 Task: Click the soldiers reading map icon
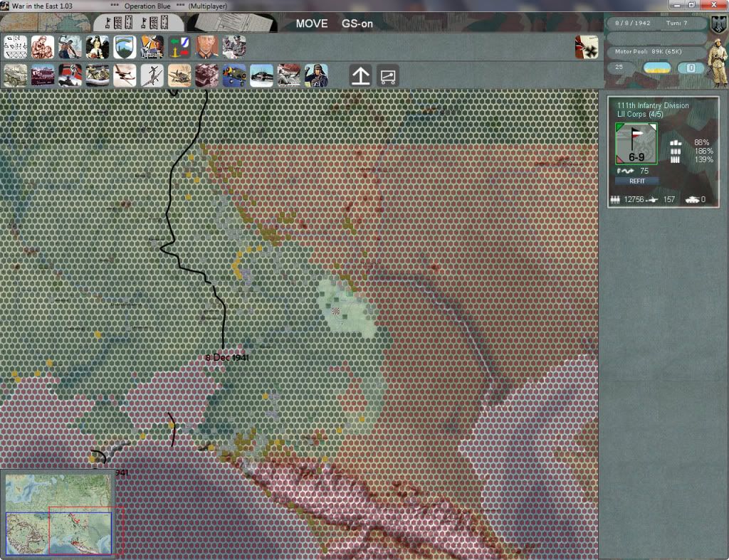234,47
